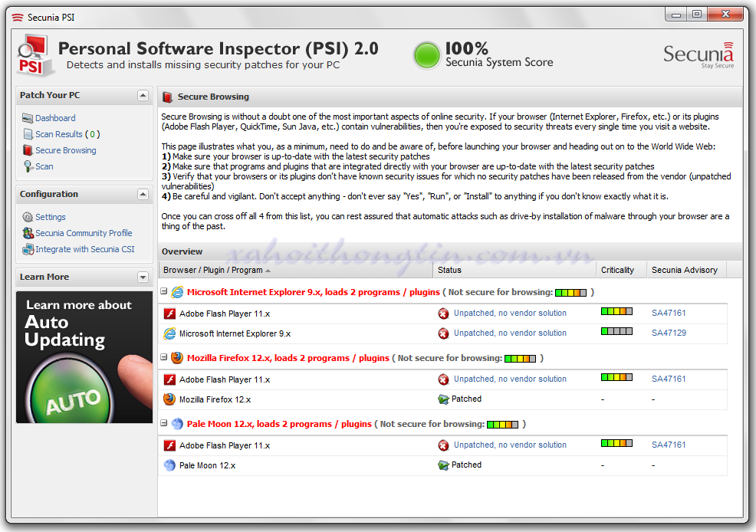Viewport: 756px width, 532px height.
Task: Open SA47161 advisory in Internet Explorer group
Action: coord(669,314)
